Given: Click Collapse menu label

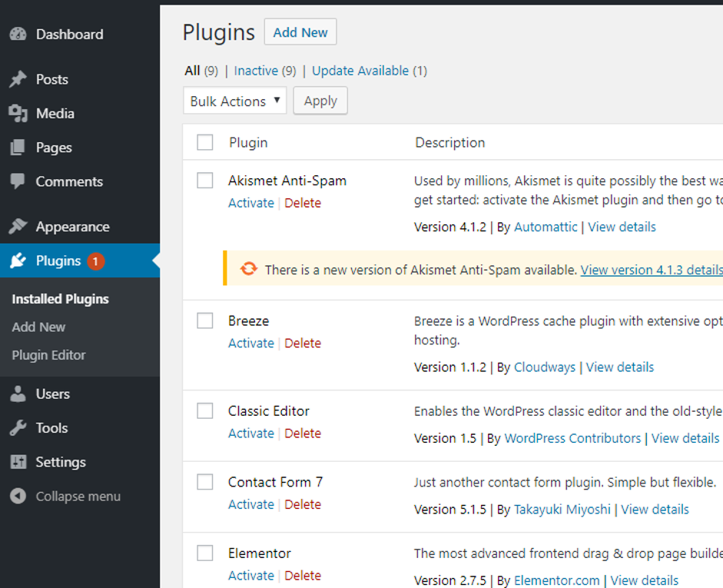Looking at the screenshot, I should (x=78, y=497).
